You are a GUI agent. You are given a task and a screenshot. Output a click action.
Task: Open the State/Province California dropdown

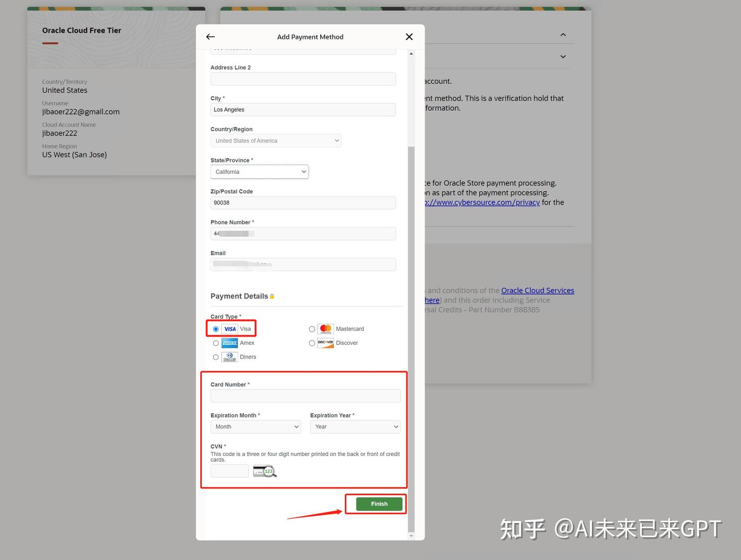[259, 172]
